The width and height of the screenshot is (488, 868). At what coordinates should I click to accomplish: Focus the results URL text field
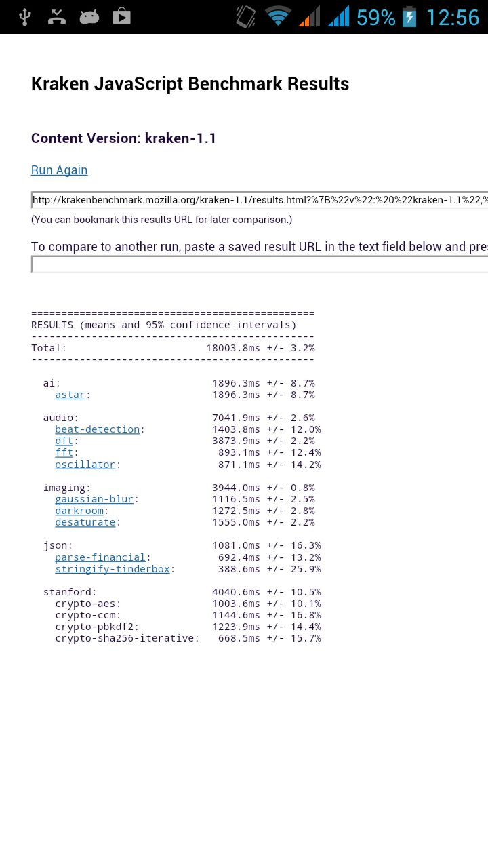[260, 200]
